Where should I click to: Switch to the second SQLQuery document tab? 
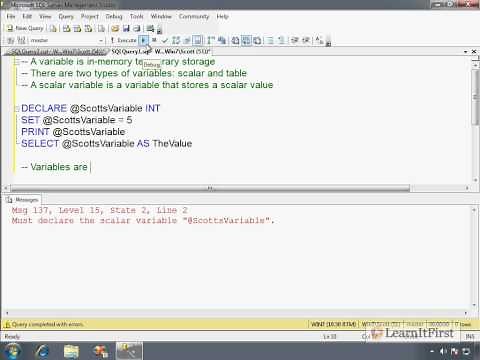[160, 51]
